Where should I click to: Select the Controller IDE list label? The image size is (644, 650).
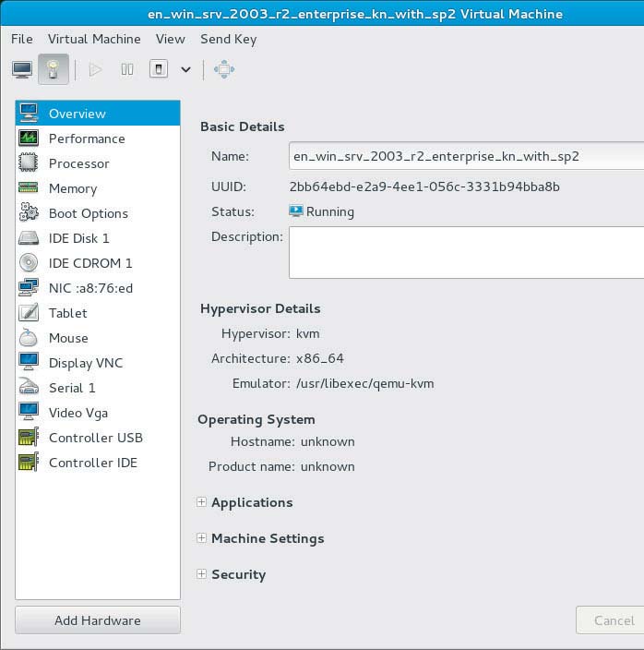click(93, 463)
